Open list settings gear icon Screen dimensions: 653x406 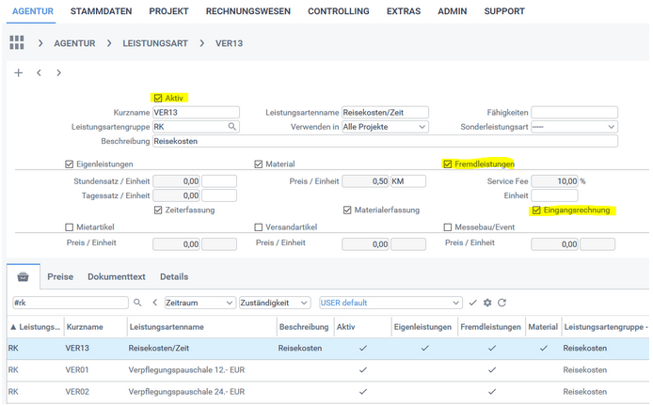click(487, 302)
